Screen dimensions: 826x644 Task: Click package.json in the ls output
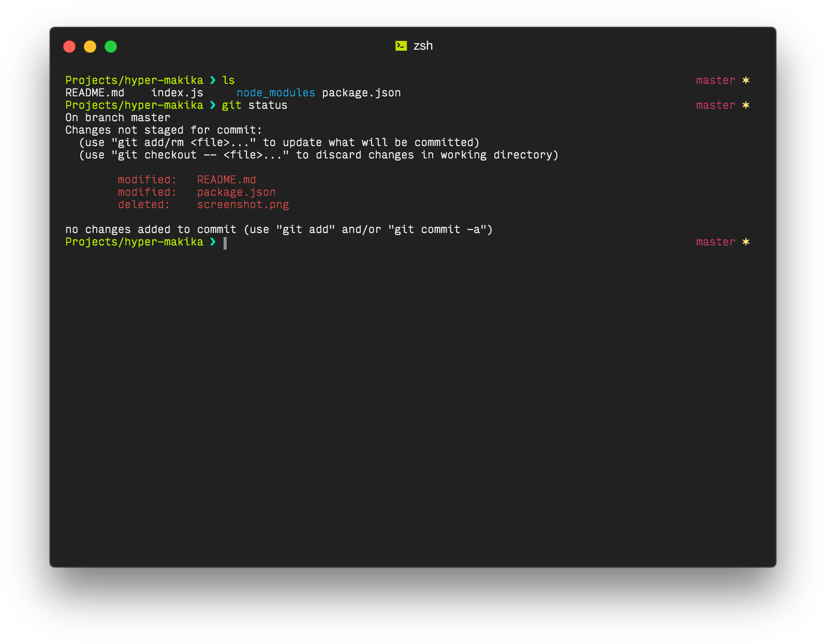click(361, 93)
